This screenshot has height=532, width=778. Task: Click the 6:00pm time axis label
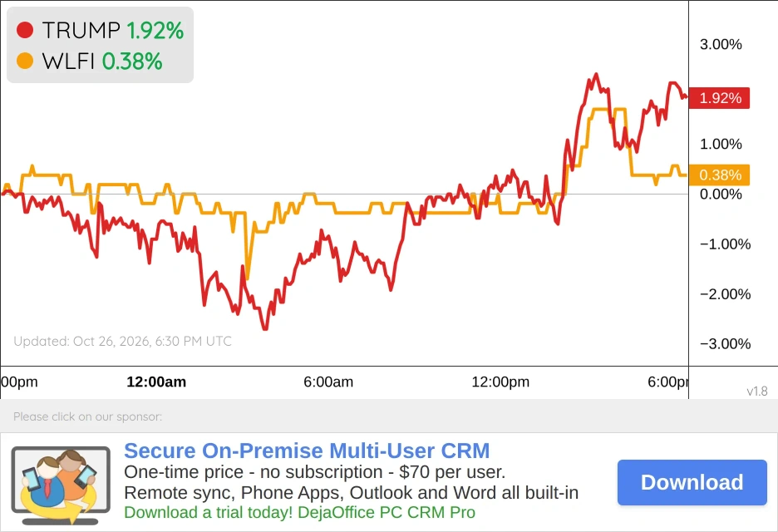tap(667, 382)
